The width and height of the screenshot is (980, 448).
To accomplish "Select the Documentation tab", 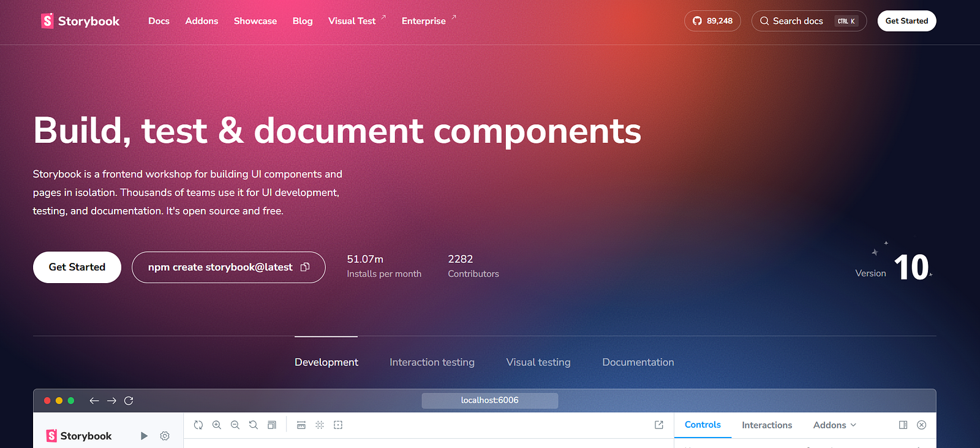I will (638, 362).
